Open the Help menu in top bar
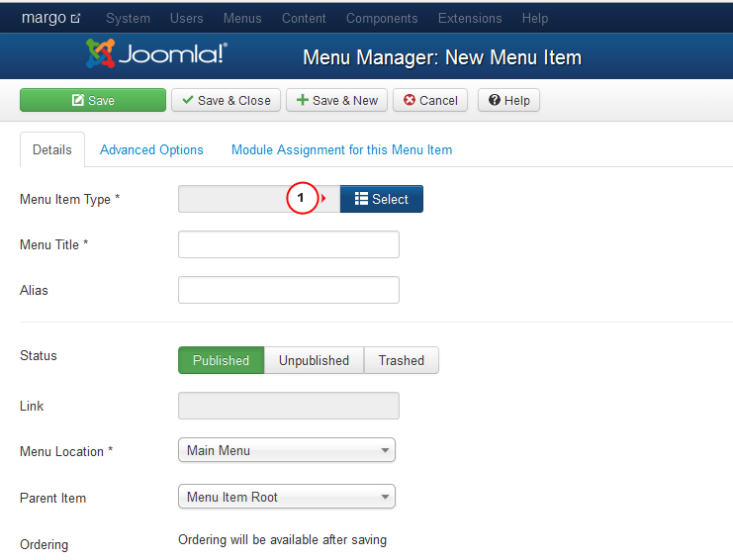Screen dimensions: 733x560 [535, 18]
